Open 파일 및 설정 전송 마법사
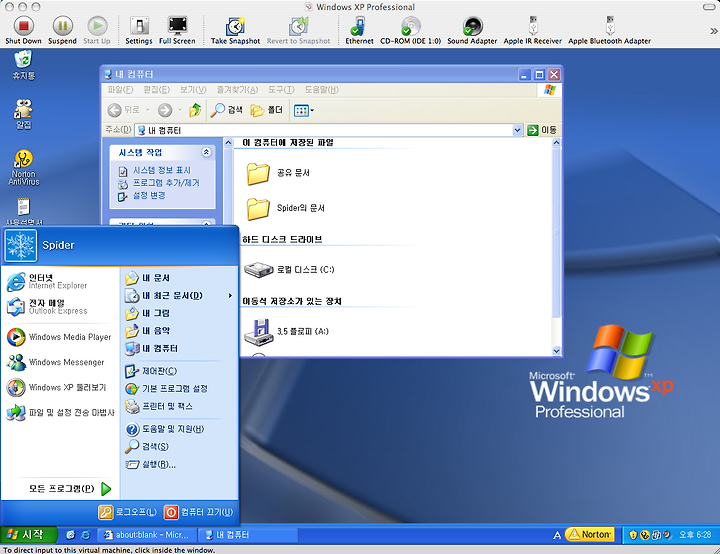 pos(60,413)
